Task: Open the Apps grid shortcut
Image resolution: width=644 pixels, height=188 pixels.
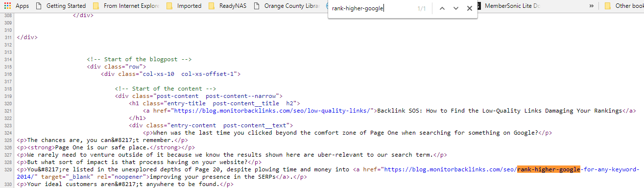Action: pos(16,6)
